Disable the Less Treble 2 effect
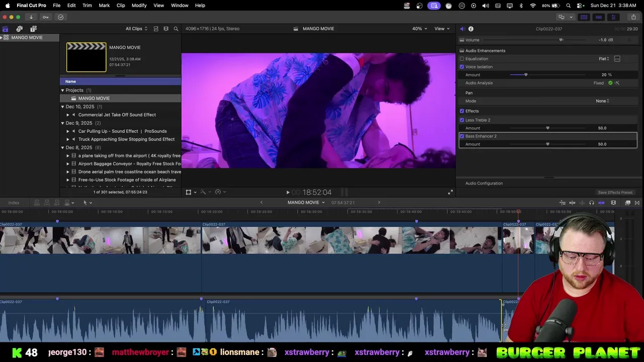 pyautogui.click(x=462, y=120)
